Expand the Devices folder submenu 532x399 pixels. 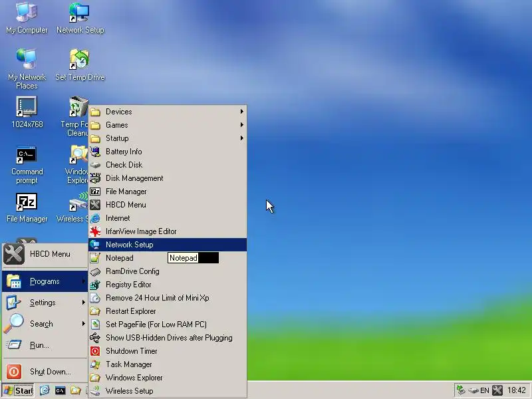pos(168,112)
